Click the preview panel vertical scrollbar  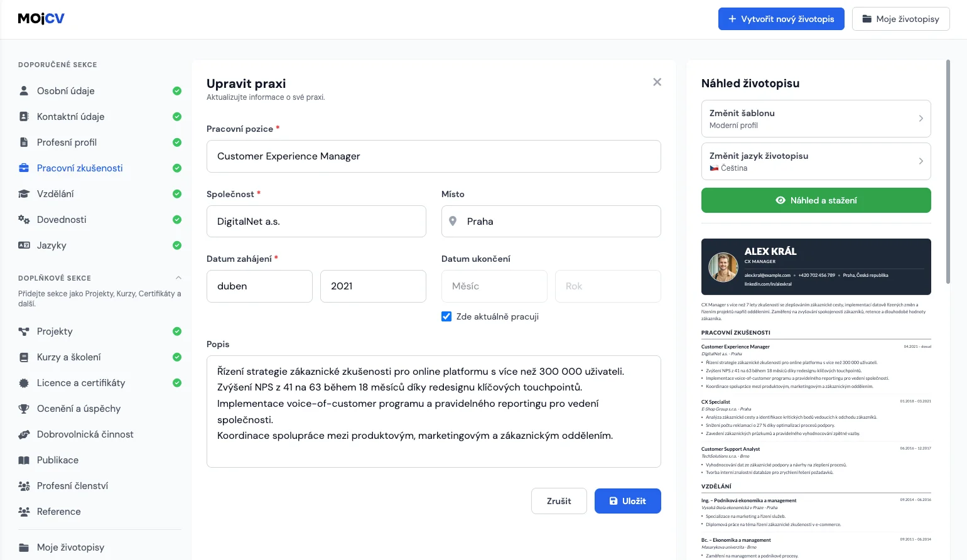click(948, 171)
